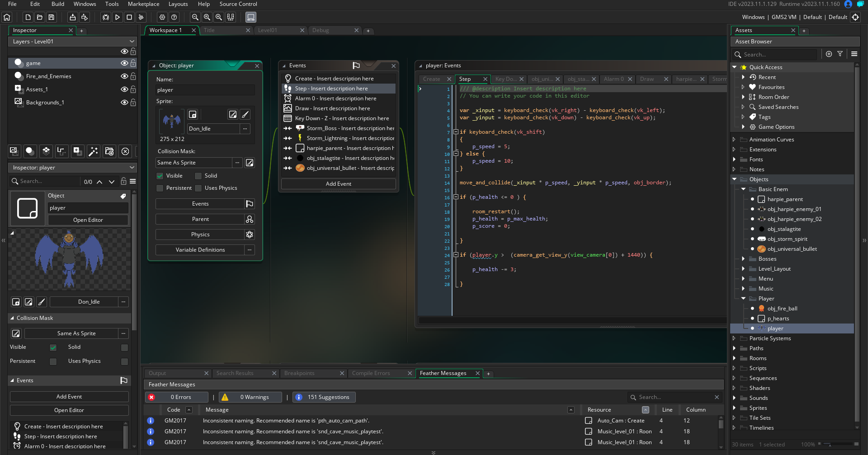This screenshot has width=868, height=455.
Task: Add a new effect layer with wand icon
Action: [93, 151]
